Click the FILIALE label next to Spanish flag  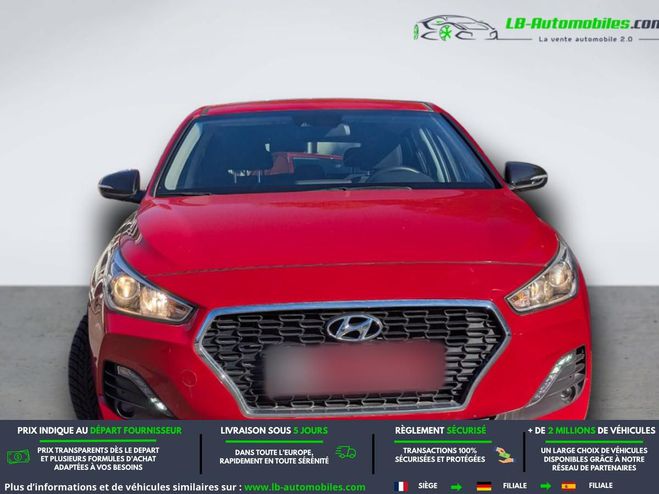600,486
